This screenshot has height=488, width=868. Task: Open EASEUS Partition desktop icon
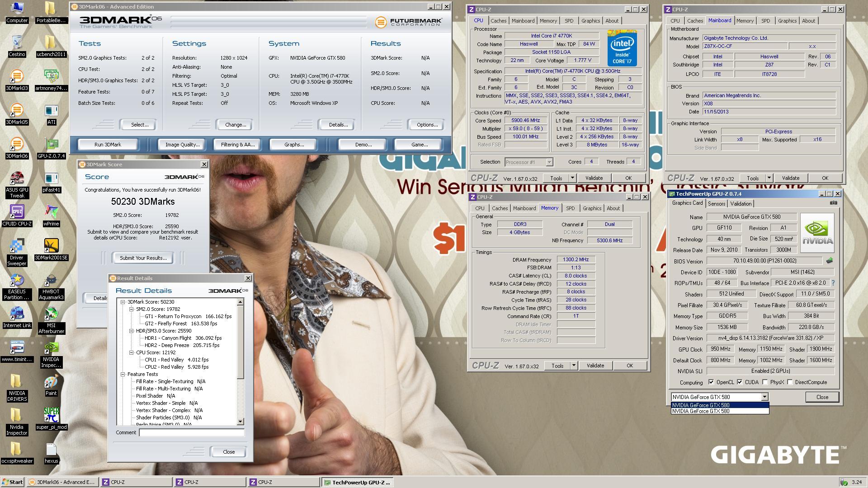(x=17, y=286)
